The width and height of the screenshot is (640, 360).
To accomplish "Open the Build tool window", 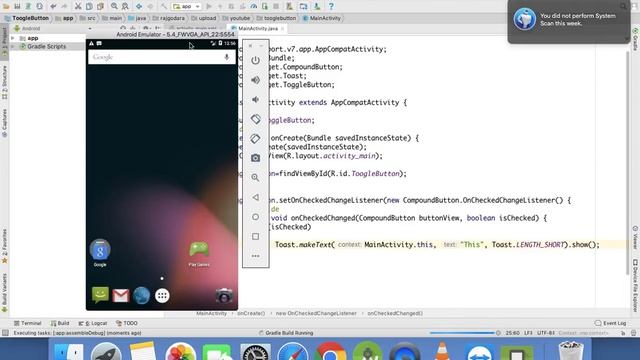I will coord(60,323).
